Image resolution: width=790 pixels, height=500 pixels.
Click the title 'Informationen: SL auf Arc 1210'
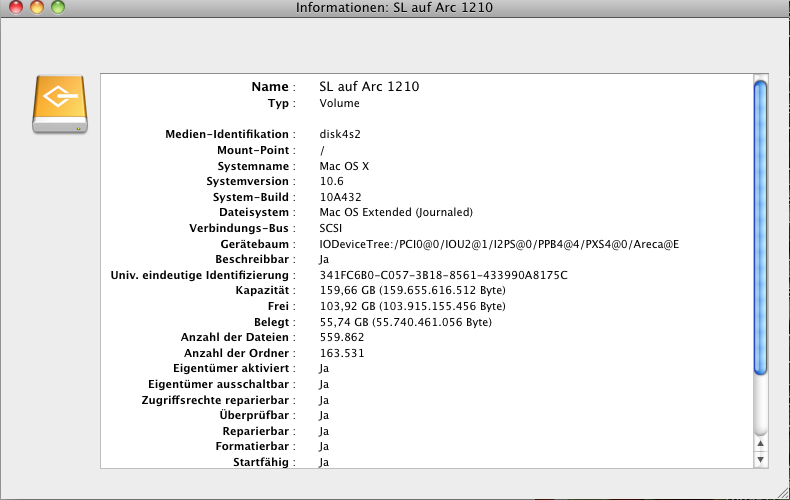pyautogui.click(x=394, y=8)
